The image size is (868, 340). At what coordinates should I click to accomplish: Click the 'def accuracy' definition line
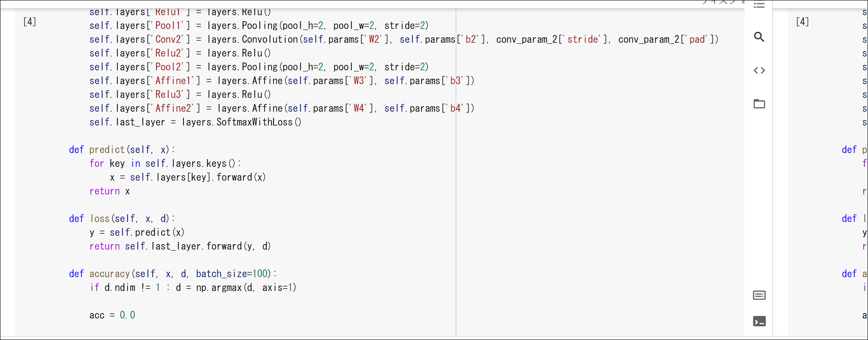click(x=173, y=274)
